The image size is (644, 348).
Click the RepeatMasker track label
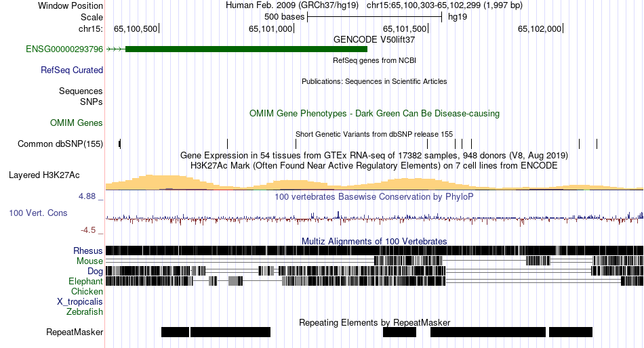tap(75, 332)
